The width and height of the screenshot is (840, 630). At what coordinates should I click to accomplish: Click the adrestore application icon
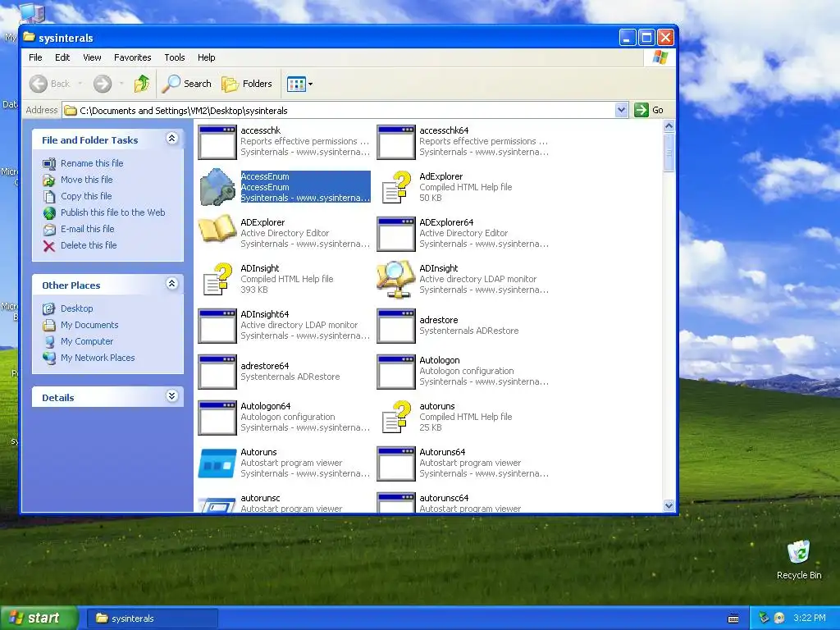(x=396, y=326)
